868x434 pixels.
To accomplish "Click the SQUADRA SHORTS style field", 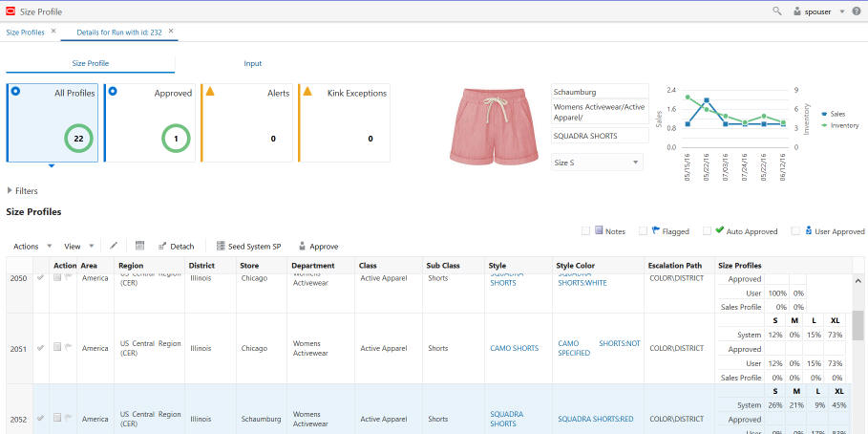I will (x=600, y=135).
